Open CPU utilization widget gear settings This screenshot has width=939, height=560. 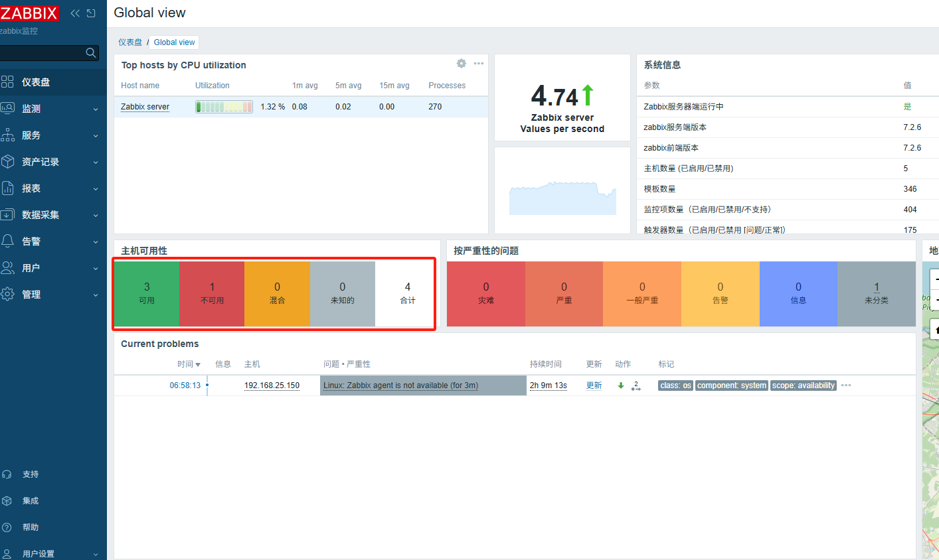tap(462, 63)
